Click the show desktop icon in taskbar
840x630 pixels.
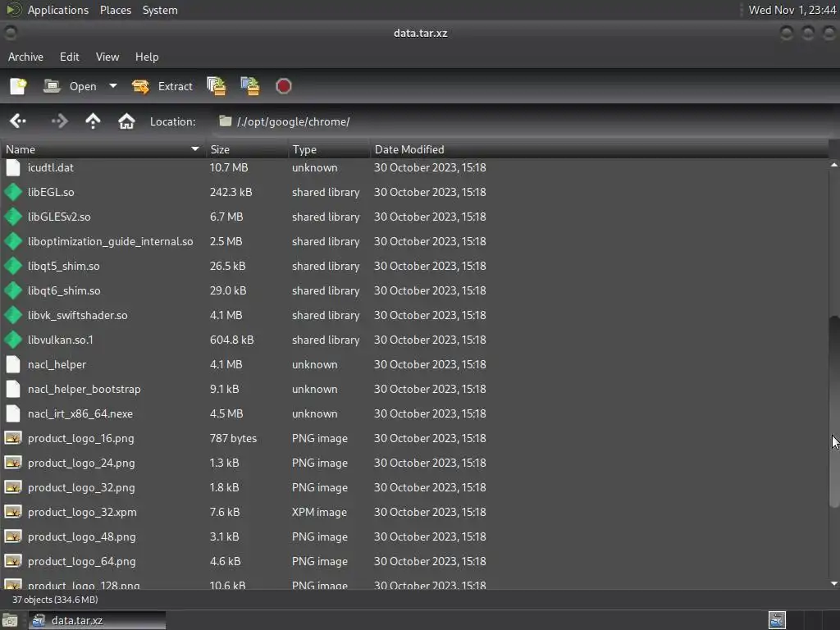tap(10, 620)
